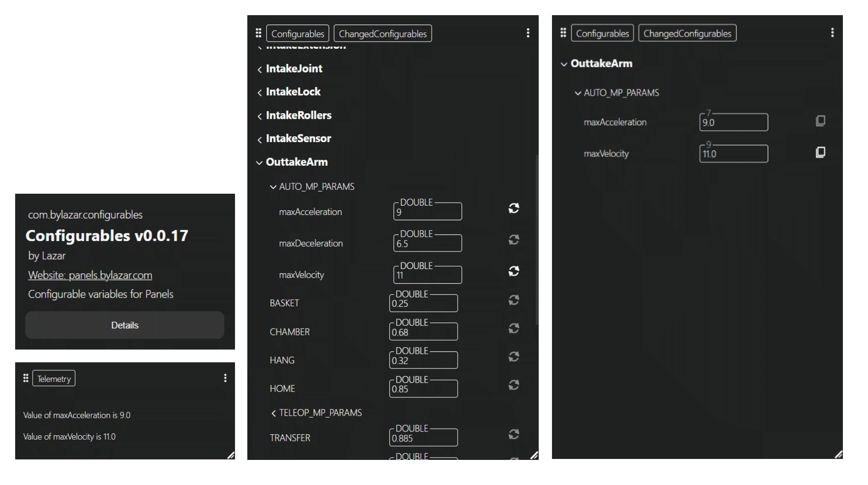Viewport: 868px width, 485px height.
Task: Select the Telemetry tab
Action: coord(54,378)
